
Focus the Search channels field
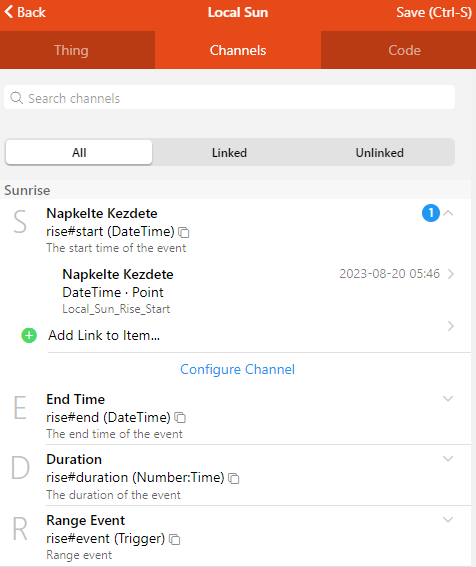(x=229, y=97)
